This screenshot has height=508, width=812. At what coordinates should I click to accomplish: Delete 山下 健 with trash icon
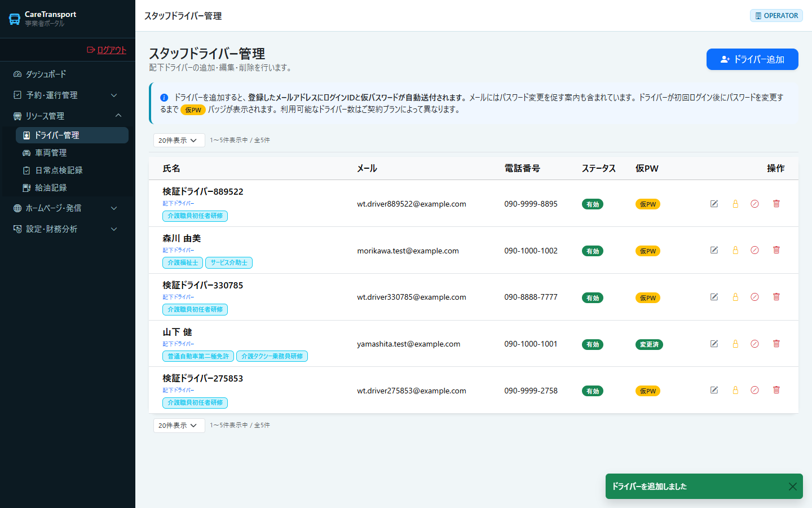pos(776,344)
